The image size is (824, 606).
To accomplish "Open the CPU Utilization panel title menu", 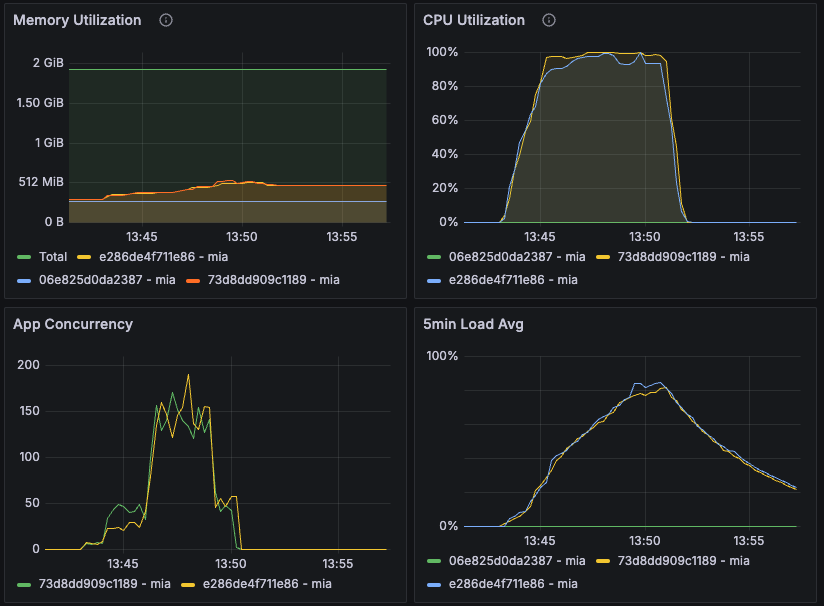I will (473, 20).
